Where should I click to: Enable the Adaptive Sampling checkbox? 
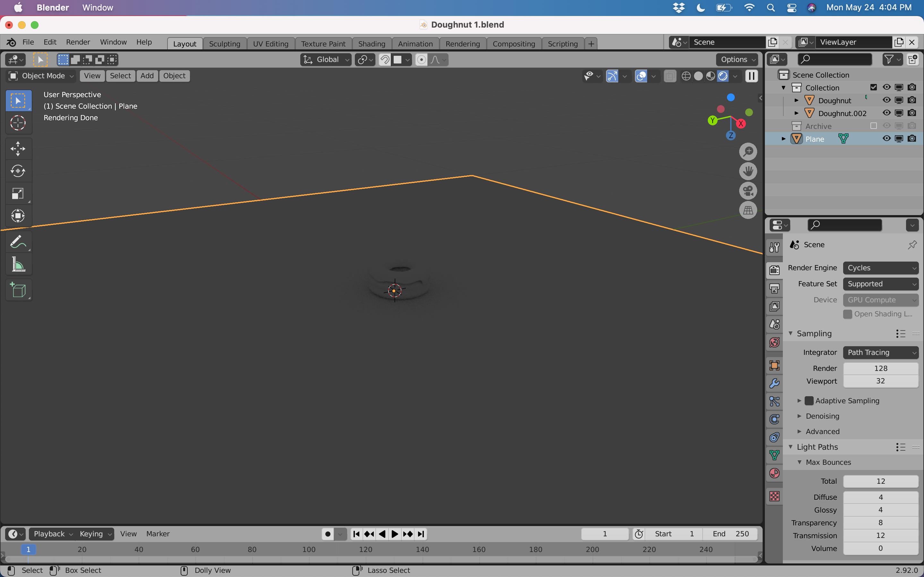pyautogui.click(x=809, y=400)
